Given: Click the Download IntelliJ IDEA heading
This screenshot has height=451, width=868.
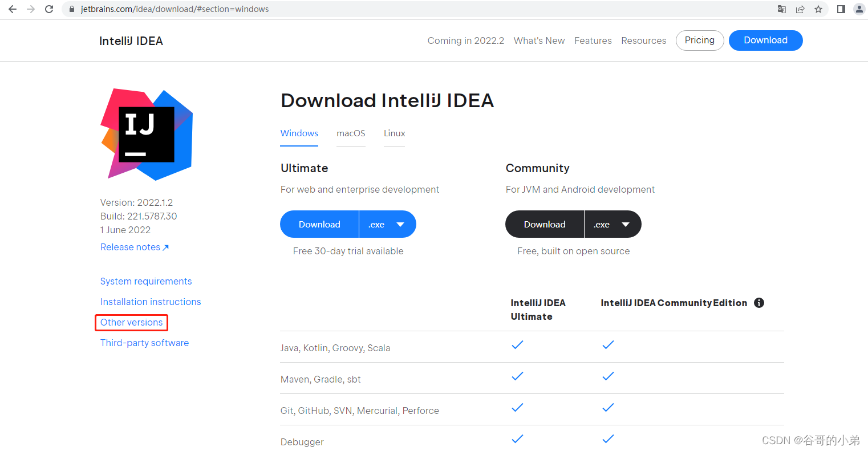Looking at the screenshot, I should coord(387,100).
